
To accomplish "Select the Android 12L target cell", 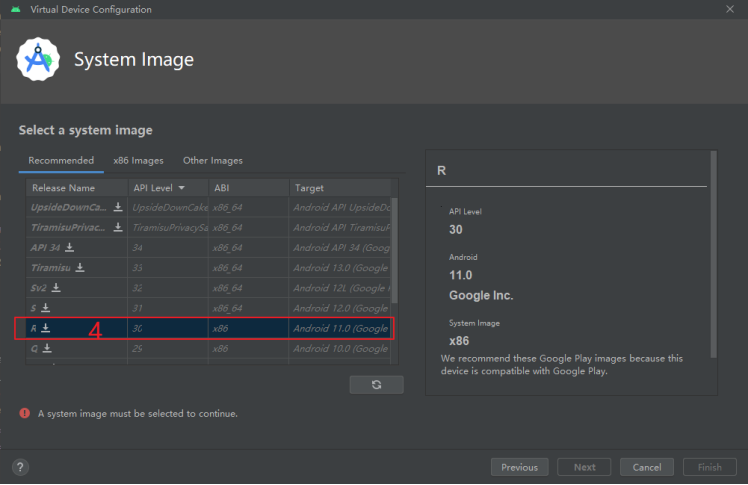I will coord(340,288).
